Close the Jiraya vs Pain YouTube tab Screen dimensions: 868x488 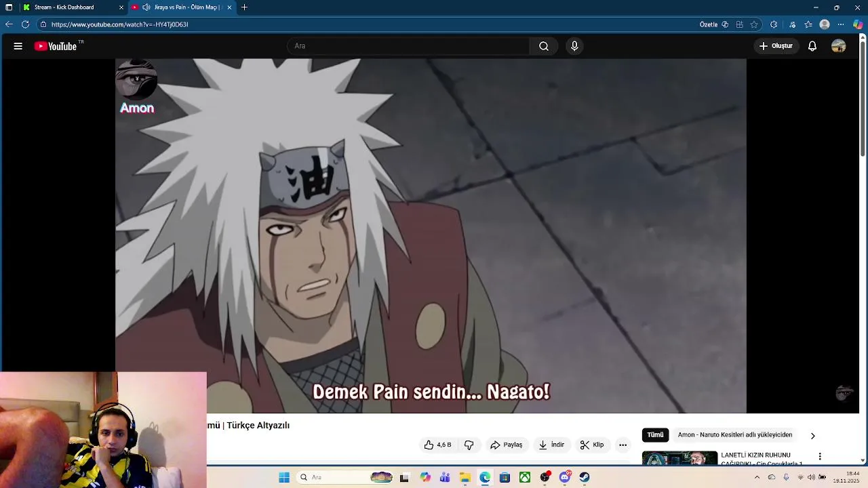pyautogui.click(x=229, y=7)
